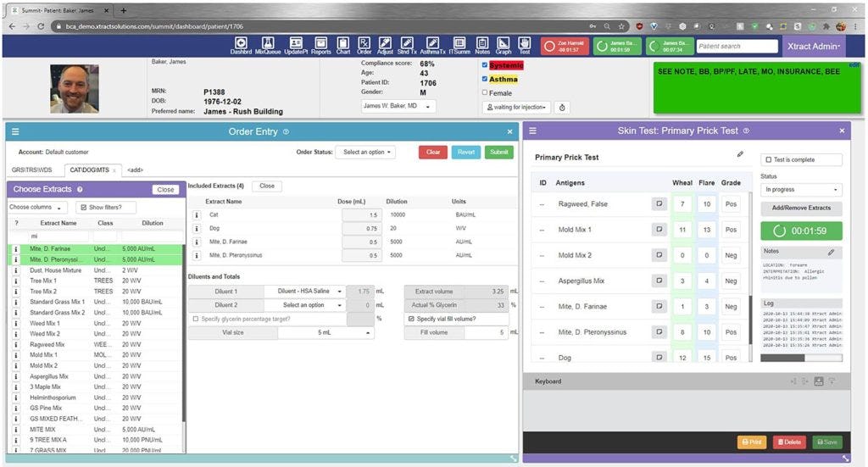
Task: Show info for Mite, D. Farinae in list
Action: 16,249
